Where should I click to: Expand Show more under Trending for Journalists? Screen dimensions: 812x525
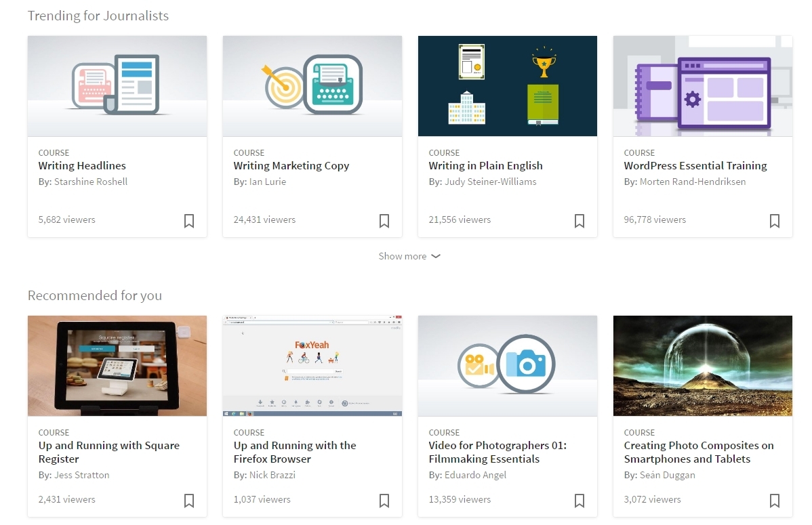[x=409, y=256]
